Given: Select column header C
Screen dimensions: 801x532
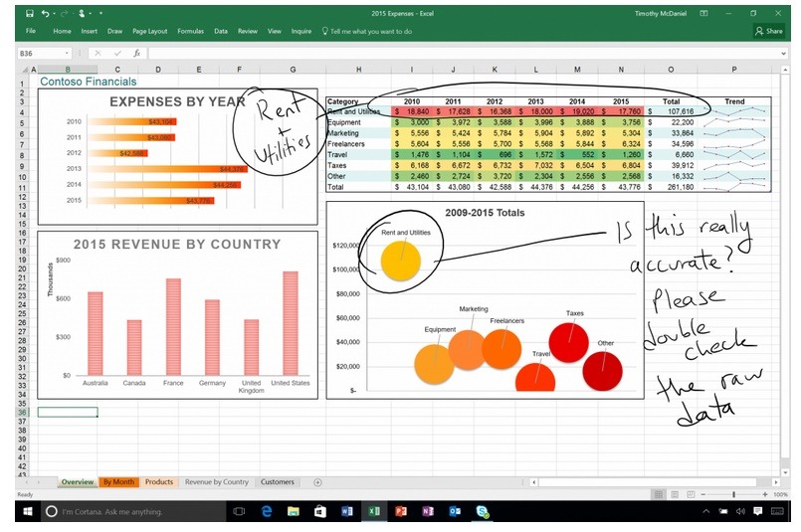Looking at the screenshot, I should click(117, 69).
